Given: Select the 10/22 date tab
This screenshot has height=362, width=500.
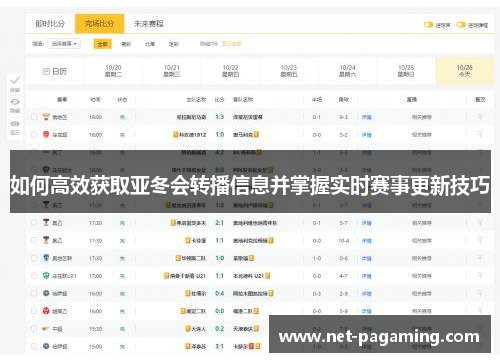Looking at the screenshot, I should (230, 71).
